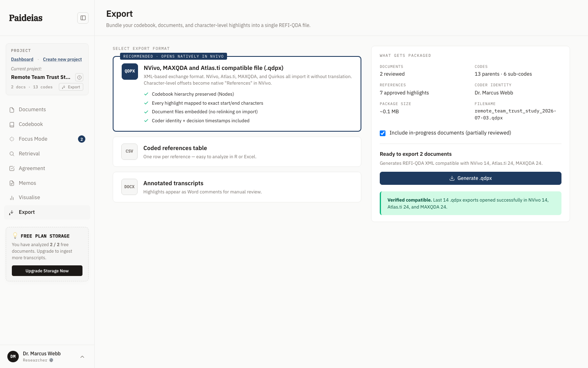Click the Retrieval magnifier icon
The width and height of the screenshot is (588, 368).
[x=12, y=154]
